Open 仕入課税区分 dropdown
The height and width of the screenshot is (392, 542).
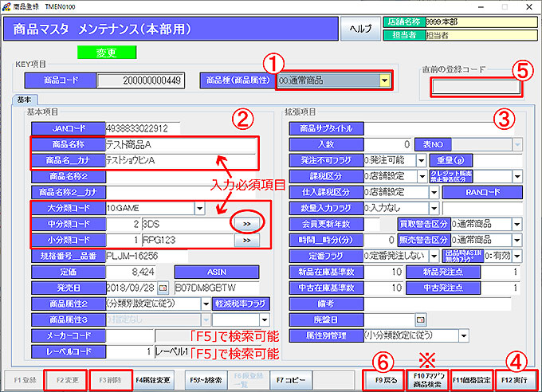pos(434,192)
